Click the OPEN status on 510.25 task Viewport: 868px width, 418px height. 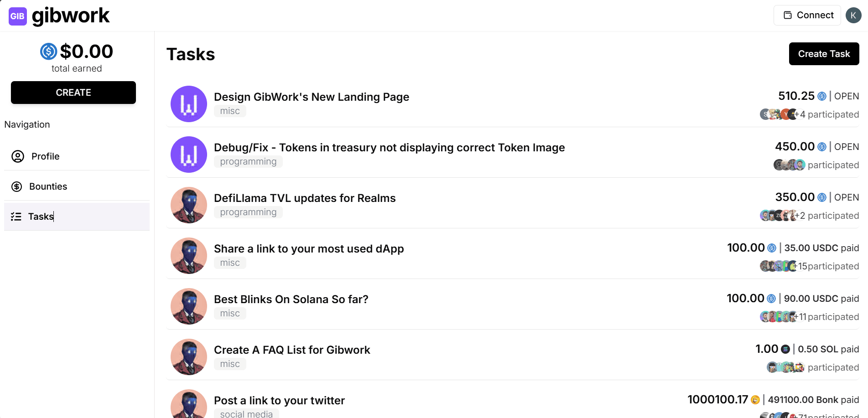pos(847,96)
